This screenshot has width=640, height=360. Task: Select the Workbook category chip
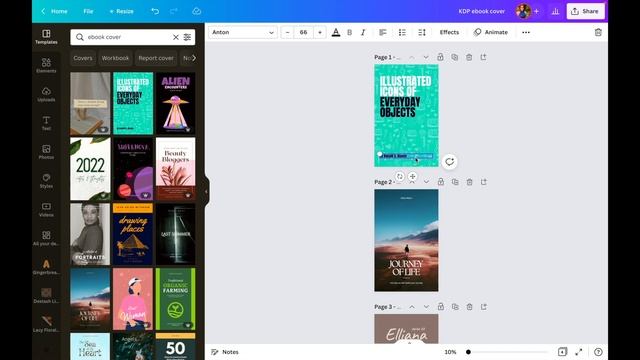pos(115,58)
